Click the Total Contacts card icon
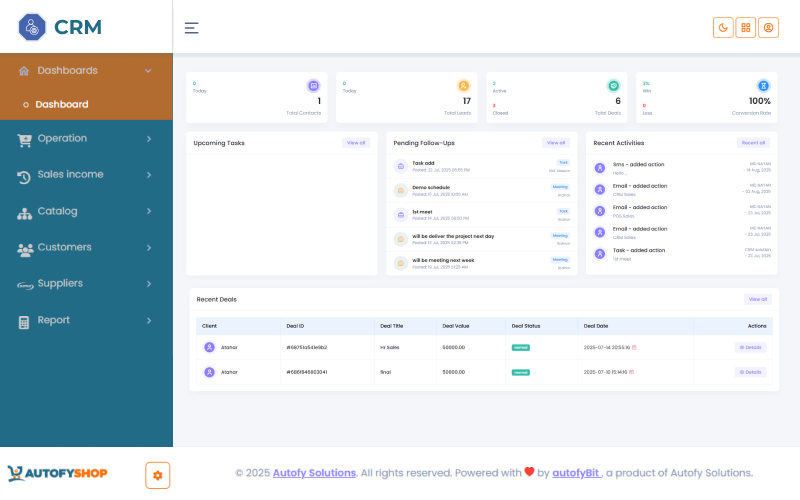This screenshot has width=800, height=500. coord(313,86)
